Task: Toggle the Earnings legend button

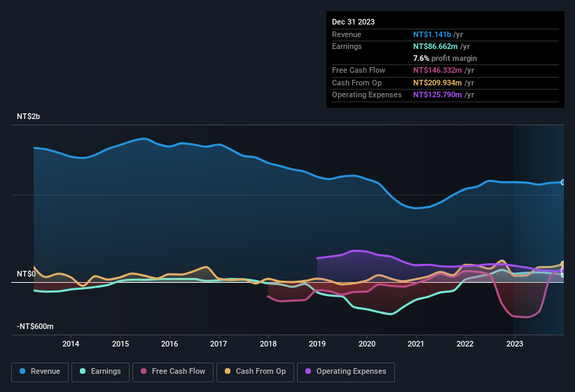Action: pos(100,372)
